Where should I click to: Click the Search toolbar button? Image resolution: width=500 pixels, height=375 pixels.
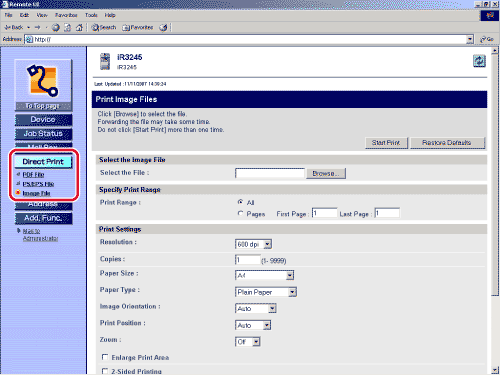coord(104,27)
